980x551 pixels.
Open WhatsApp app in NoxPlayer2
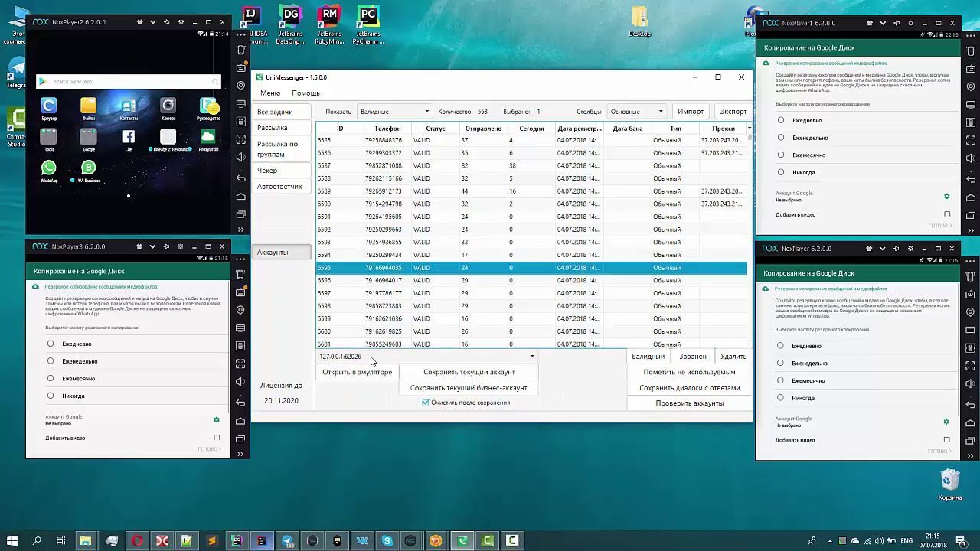point(49,168)
